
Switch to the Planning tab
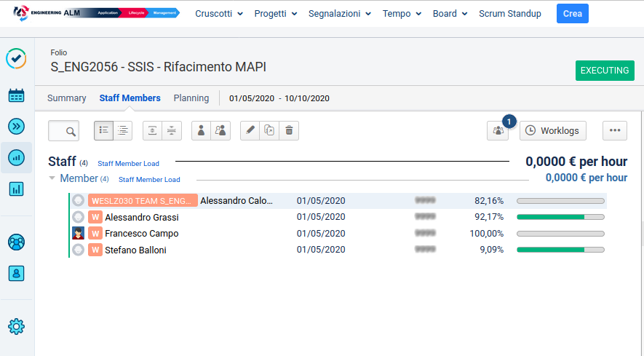[191, 98]
